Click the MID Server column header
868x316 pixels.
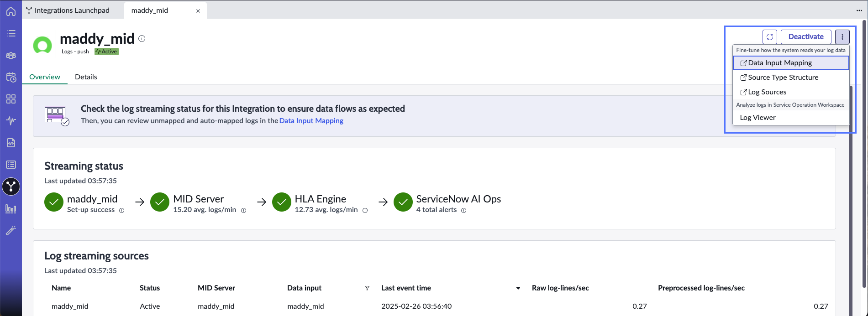pos(216,288)
